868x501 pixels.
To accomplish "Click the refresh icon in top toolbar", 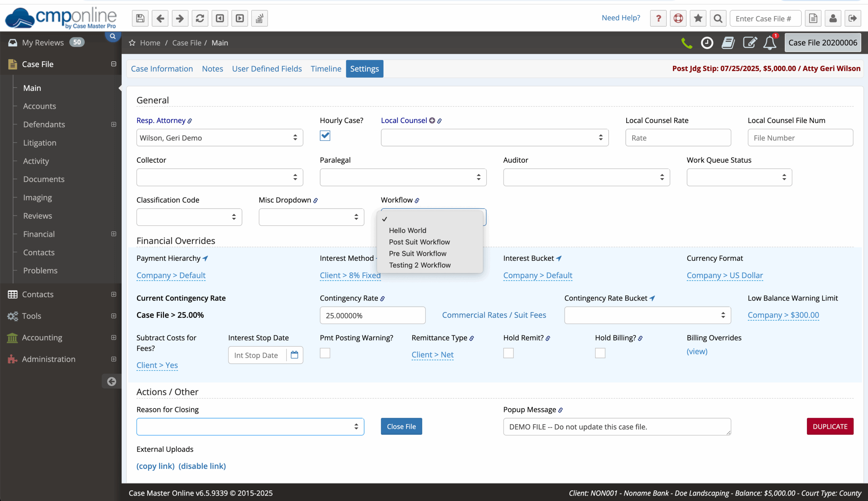I will pos(200,18).
